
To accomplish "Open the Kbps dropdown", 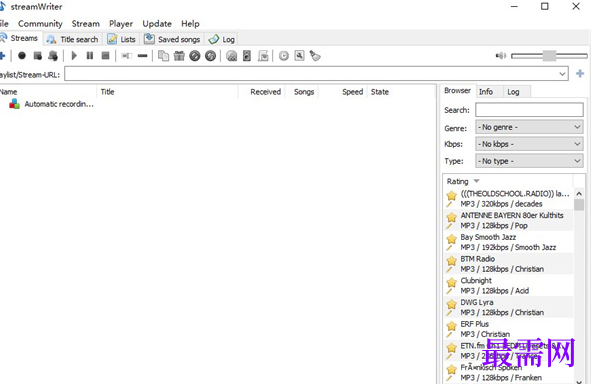I will (x=529, y=144).
